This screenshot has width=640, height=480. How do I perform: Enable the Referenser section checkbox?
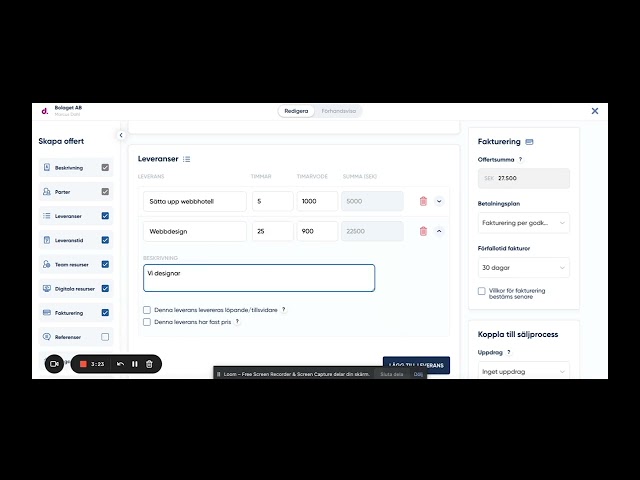point(105,337)
